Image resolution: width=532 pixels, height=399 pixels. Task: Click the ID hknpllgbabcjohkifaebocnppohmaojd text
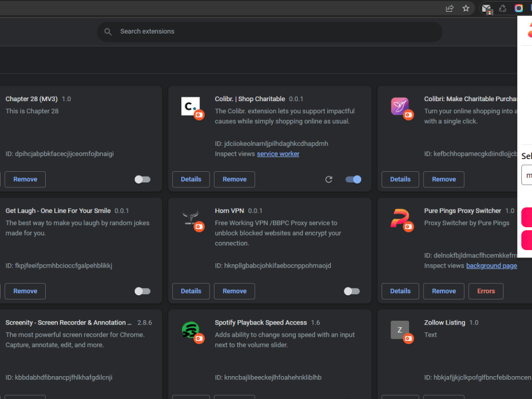[x=273, y=265]
